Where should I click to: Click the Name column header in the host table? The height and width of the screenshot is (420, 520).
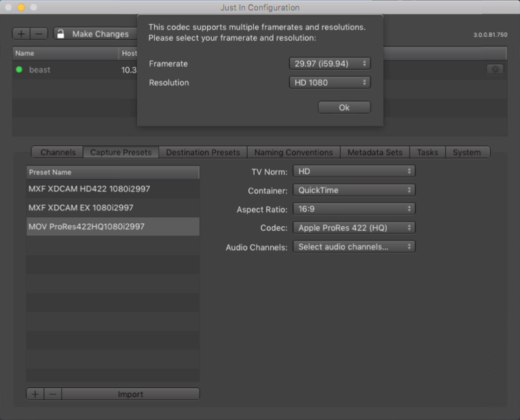point(65,54)
